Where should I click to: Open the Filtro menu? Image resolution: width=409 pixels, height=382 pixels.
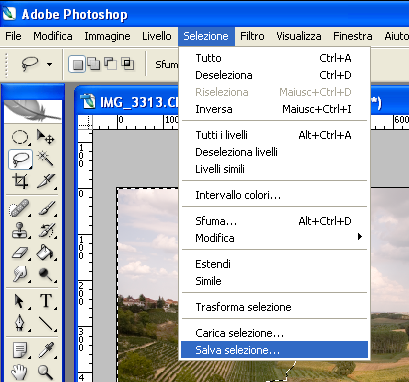click(252, 36)
